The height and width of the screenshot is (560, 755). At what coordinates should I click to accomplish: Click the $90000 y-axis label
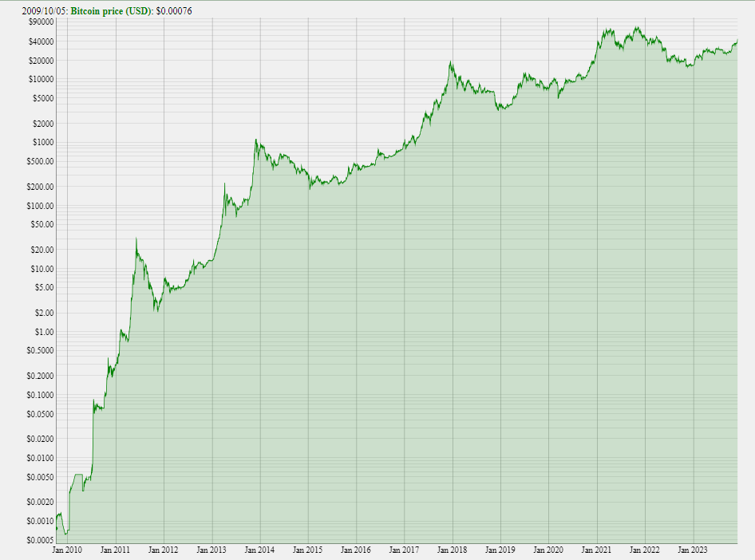click(x=41, y=22)
